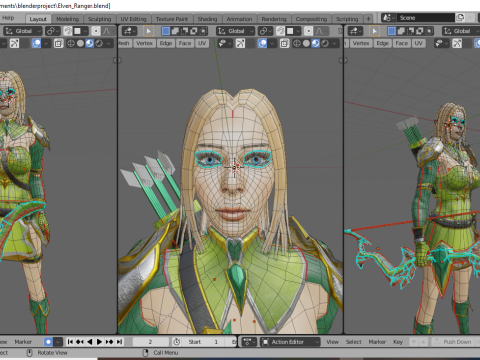Switch left viewport to wireframe shading
The width and height of the screenshot is (480, 360).
click(x=71, y=43)
